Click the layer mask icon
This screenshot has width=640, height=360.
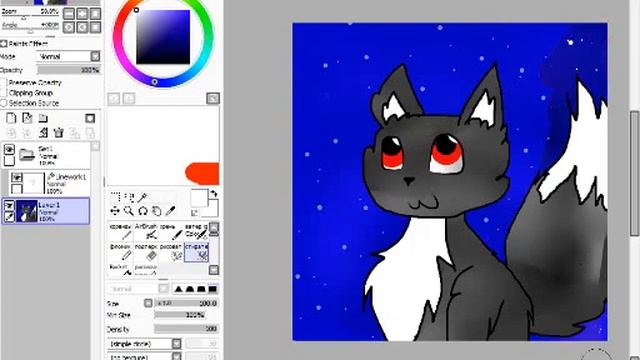(90, 118)
